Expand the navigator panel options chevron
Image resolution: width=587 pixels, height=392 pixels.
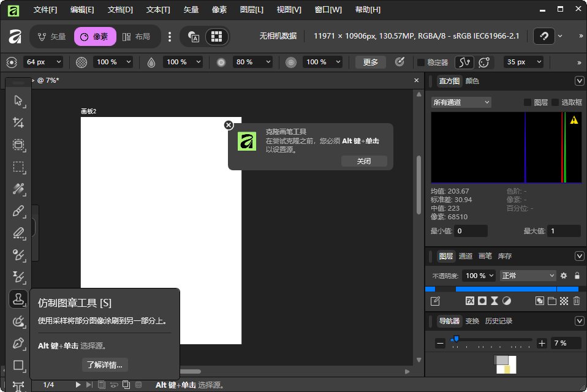pyautogui.click(x=580, y=321)
